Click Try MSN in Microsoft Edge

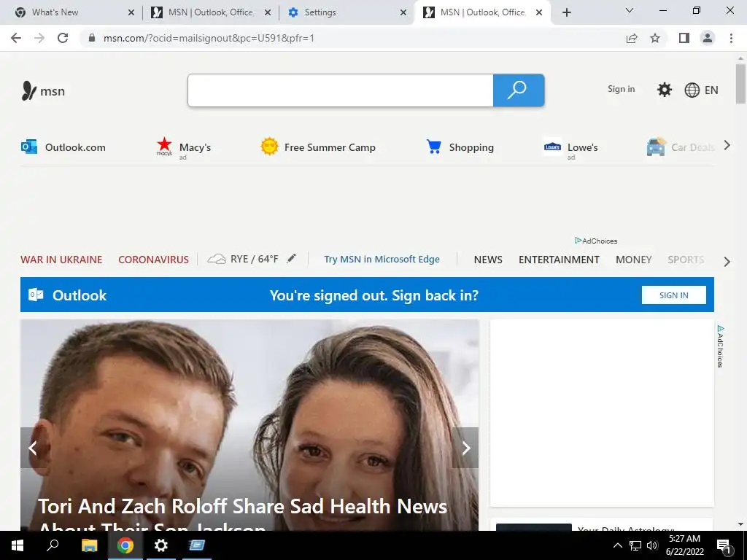(x=382, y=259)
